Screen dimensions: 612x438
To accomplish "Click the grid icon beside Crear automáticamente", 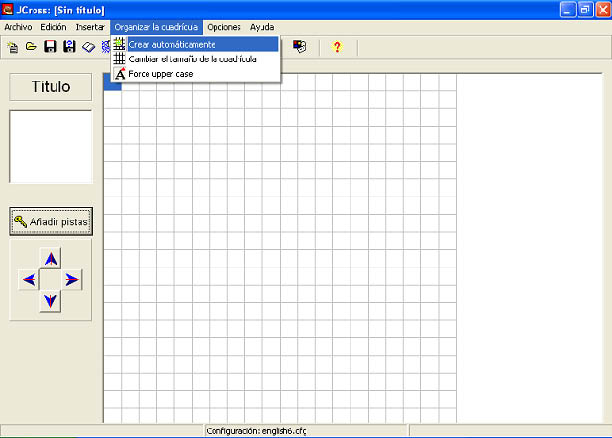I will 119,44.
